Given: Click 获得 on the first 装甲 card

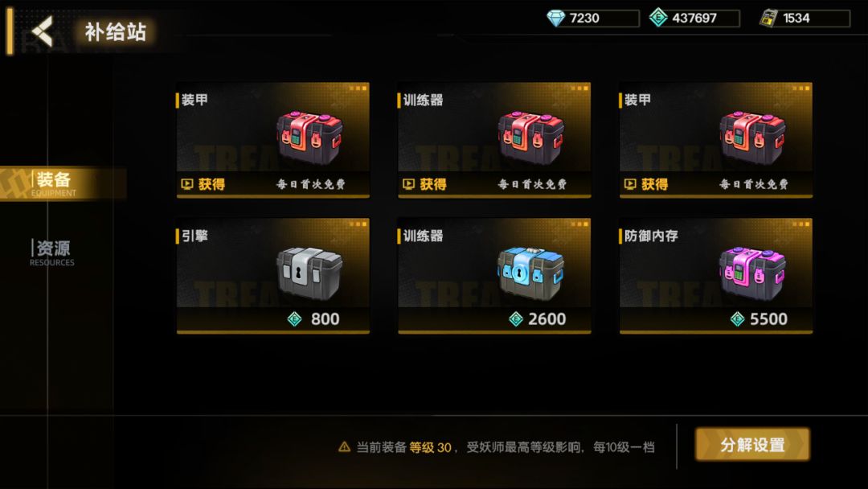Looking at the screenshot, I should (x=211, y=184).
